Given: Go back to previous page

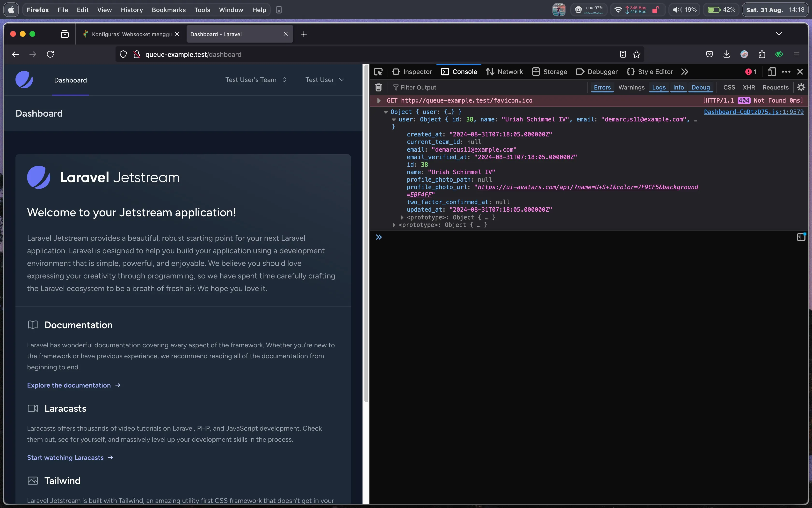Looking at the screenshot, I should coord(15,54).
